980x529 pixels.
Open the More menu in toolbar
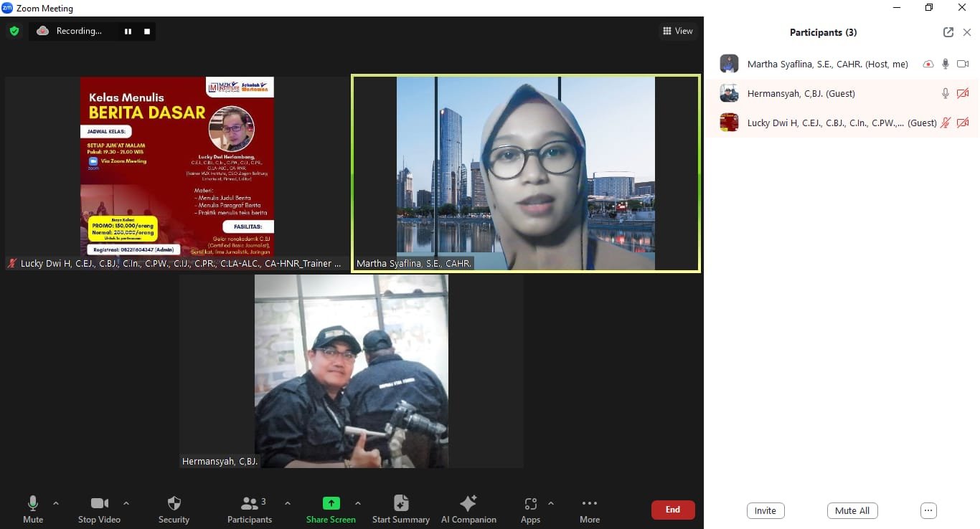pos(590,510)
